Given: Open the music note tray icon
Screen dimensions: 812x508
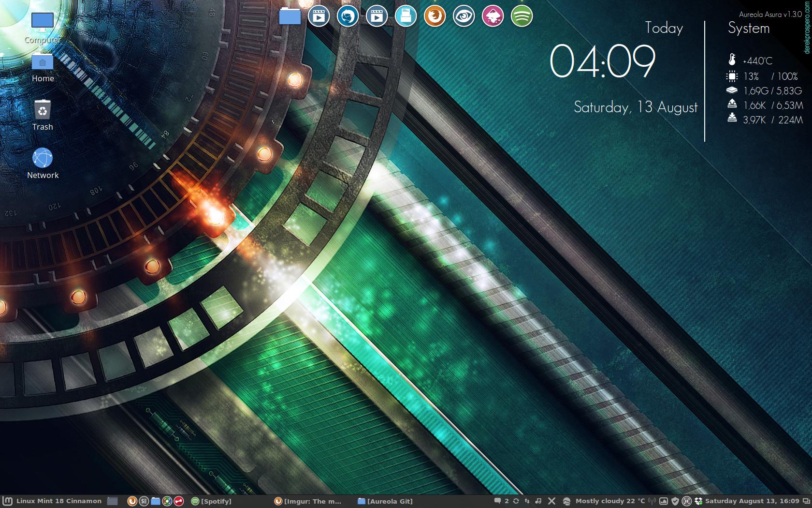Looking at the screenshot, I should 538,501.
